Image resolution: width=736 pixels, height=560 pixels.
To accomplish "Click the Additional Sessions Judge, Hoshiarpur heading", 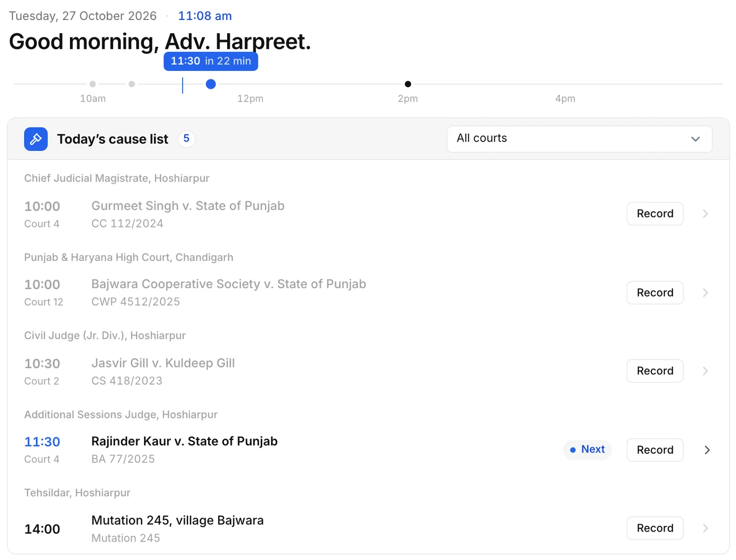I will coord(121,414).
